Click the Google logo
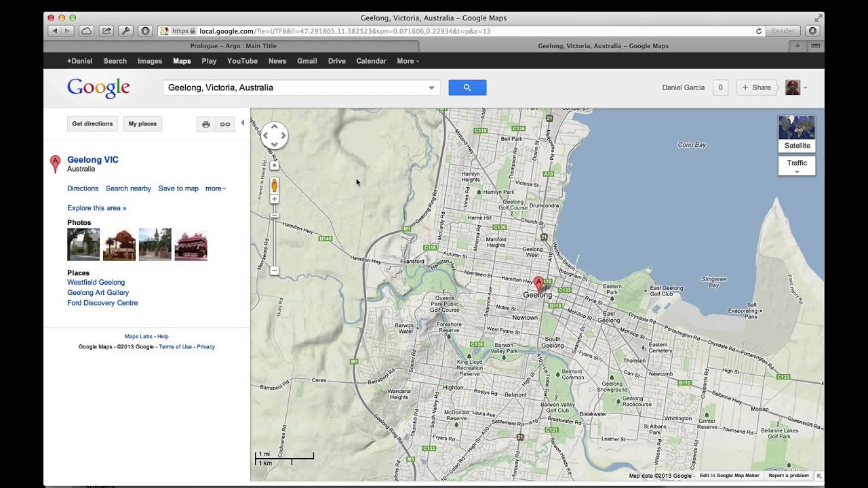 pos(98,87)
